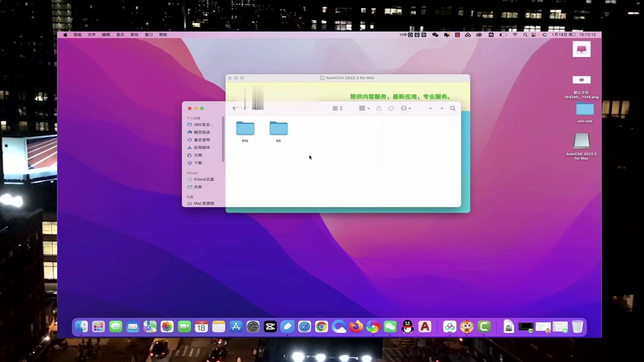The width and height of the screenshot is (644, 362).
Task: Open Google Chrome from the Dock
Action: 322,327
